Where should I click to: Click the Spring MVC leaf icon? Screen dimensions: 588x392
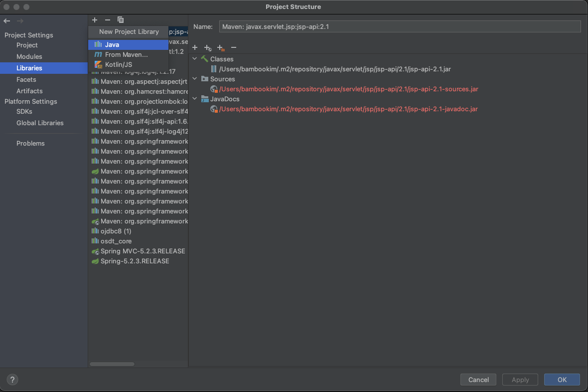pyautogui.click(x=95, y=251)
